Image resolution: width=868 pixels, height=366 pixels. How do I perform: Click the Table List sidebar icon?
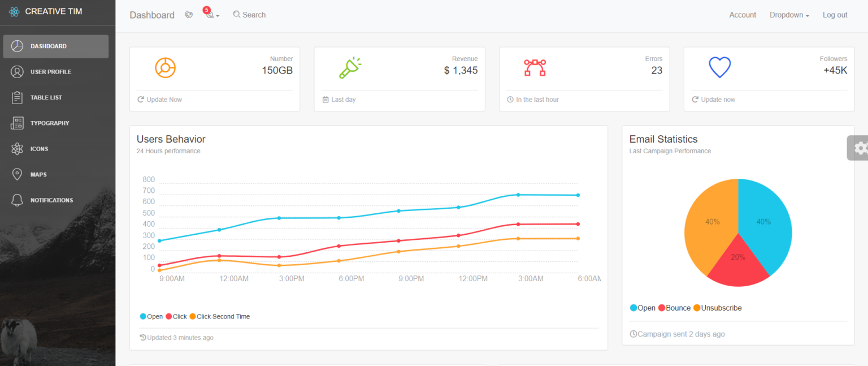click(17, 97)
